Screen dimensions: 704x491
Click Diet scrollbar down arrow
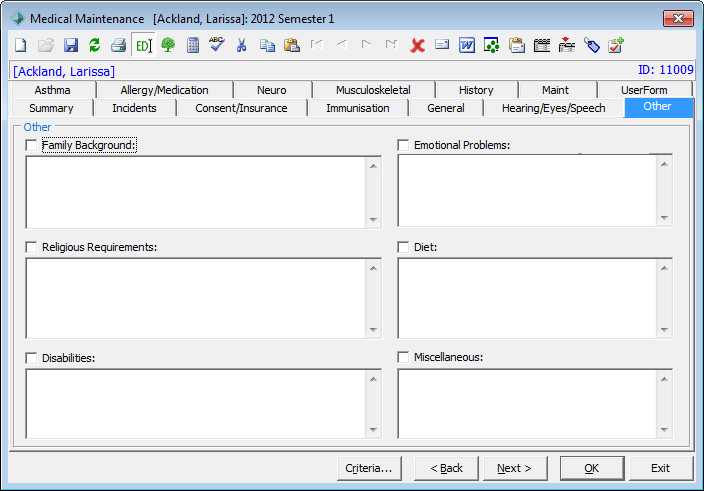pyautogui.click(x=664, y=329)
